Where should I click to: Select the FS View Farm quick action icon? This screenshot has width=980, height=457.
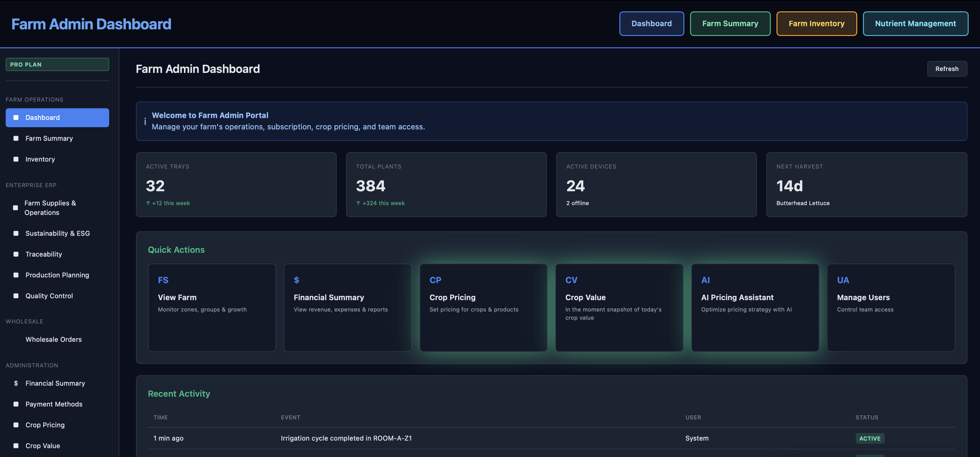(163, 280)
